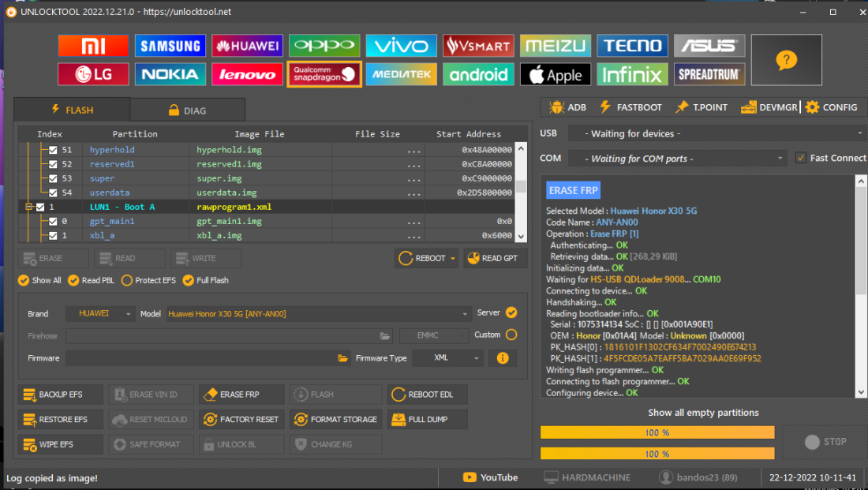868x490 pixels.
Task: Open the Spreadtrum chipset section
Action: 709,74
